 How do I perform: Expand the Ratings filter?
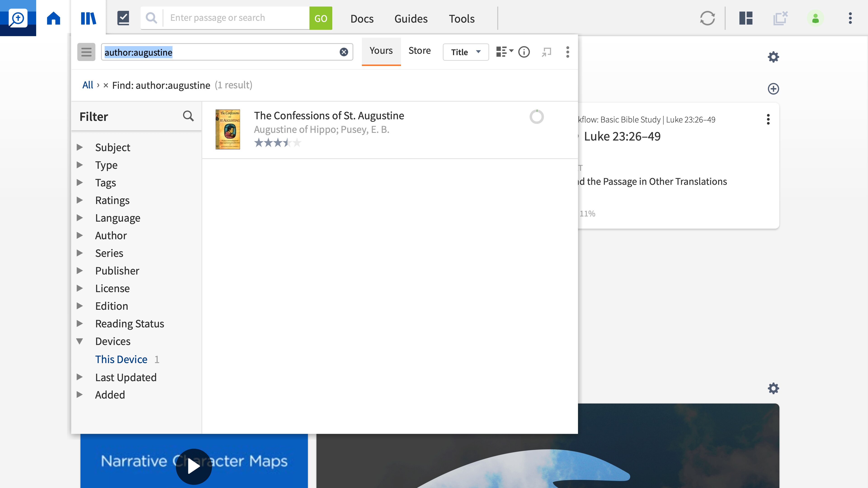tap(80, 200)
